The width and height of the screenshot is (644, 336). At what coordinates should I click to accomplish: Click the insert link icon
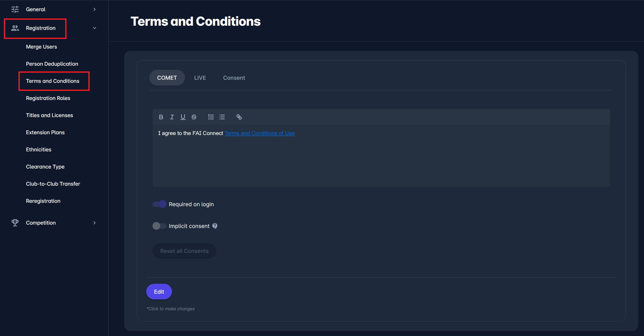click(x=239, y=117)
